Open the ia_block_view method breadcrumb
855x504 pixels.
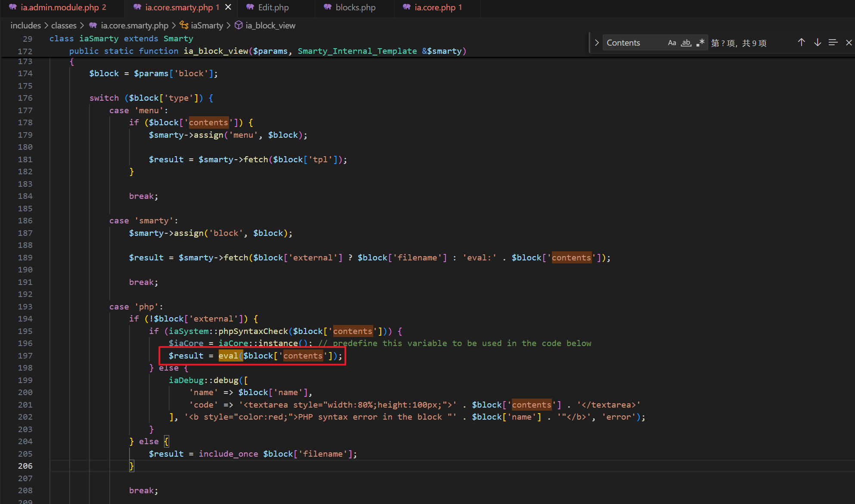tap(270, 25)
